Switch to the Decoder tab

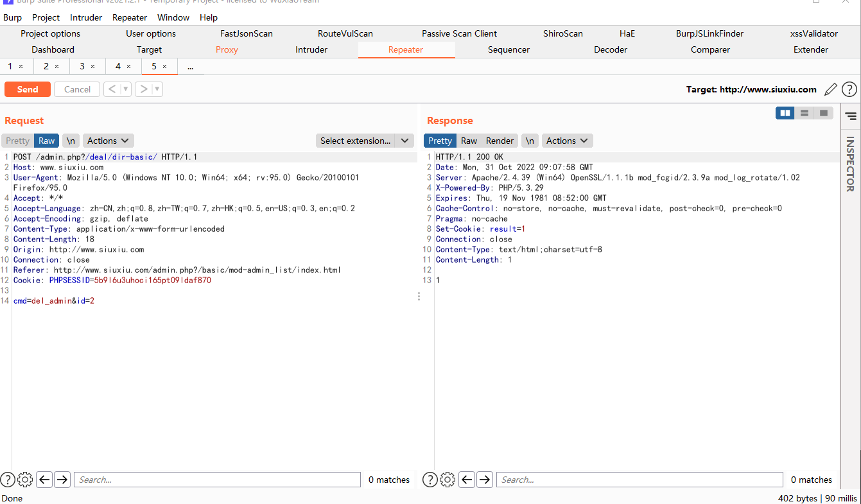[610, 49]
